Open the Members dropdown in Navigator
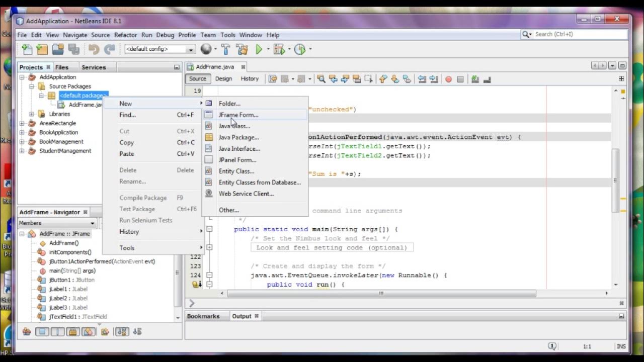644x362 pixels. pyautogui.click(x=56, y=223)
